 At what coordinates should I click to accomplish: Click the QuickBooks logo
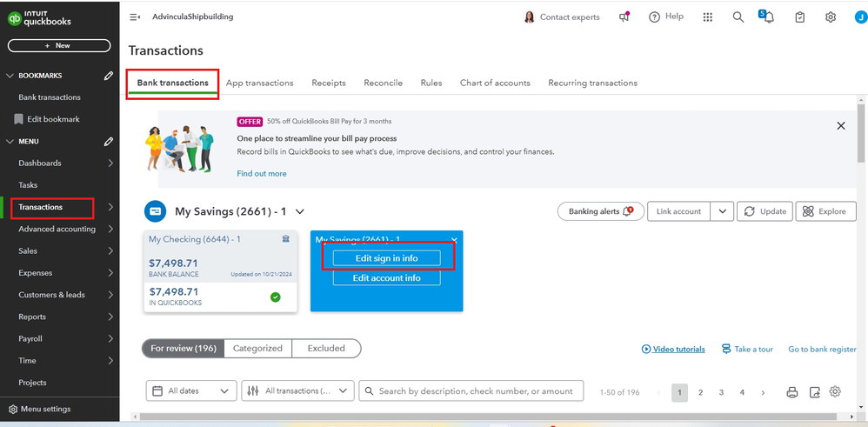[x=40, y=17]
